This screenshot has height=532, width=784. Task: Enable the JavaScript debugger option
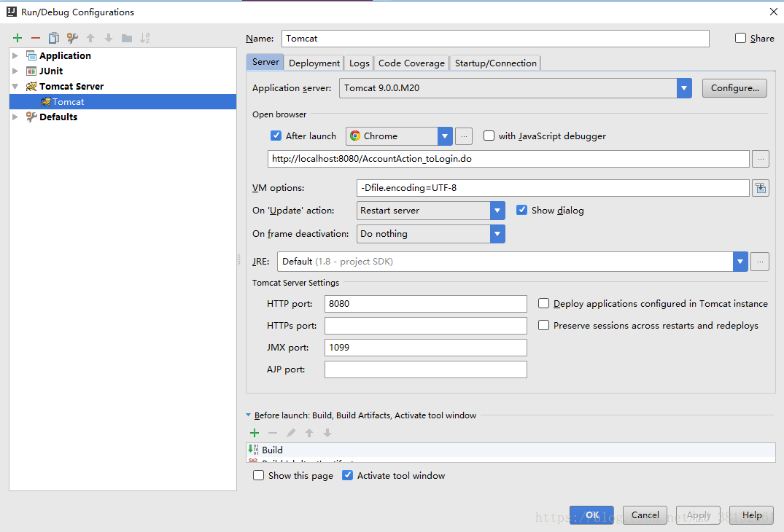(488, 136)
